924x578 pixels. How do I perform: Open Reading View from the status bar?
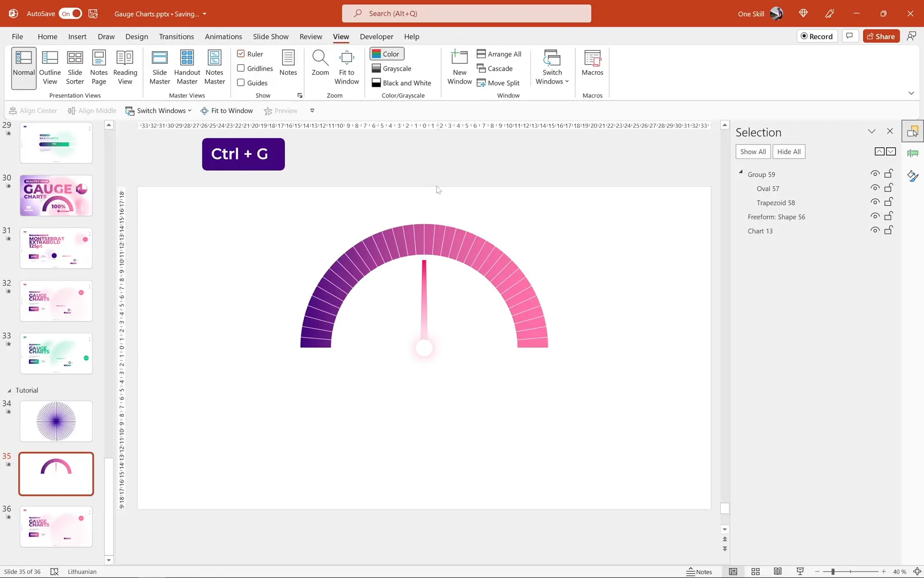point(778,572)
